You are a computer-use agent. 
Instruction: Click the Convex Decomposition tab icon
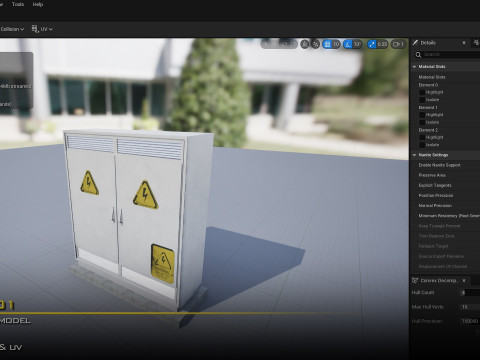tap(415, 281)
